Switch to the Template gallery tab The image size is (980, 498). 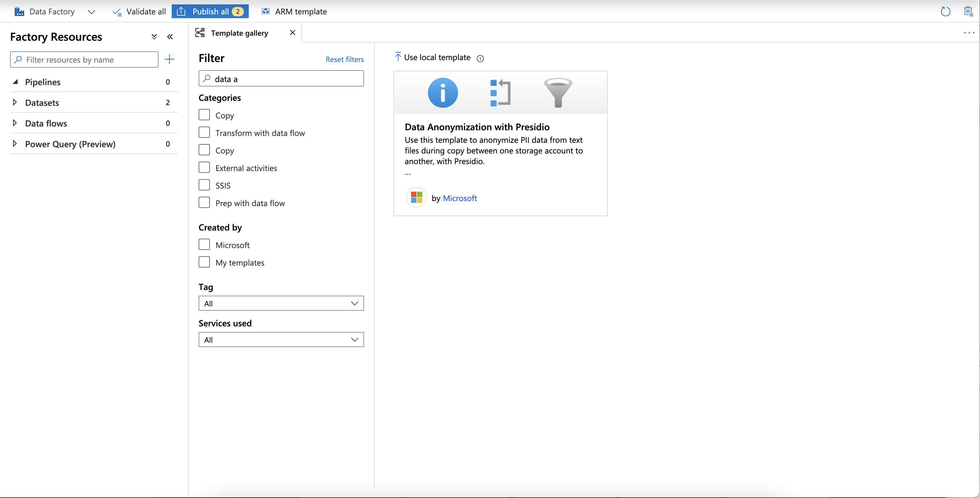[239, 33]
